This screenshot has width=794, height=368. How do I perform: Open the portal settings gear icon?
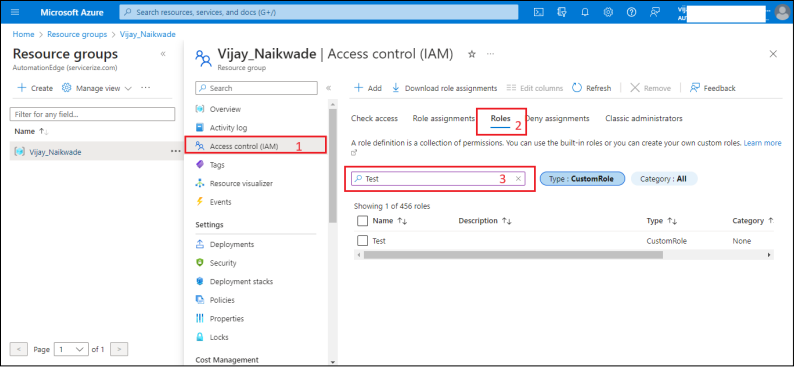(x=608, y=12)
